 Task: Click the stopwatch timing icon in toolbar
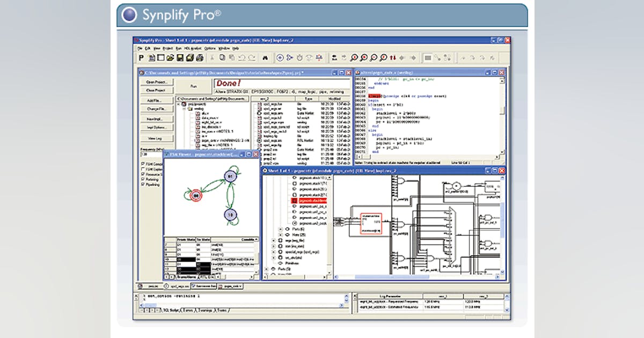click(x=299, y=57)
